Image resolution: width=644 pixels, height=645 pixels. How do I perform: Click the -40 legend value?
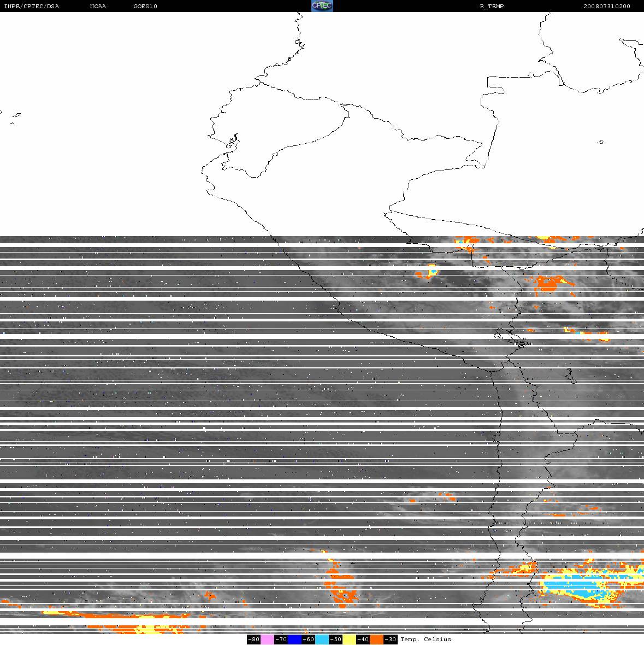[363, 639]
